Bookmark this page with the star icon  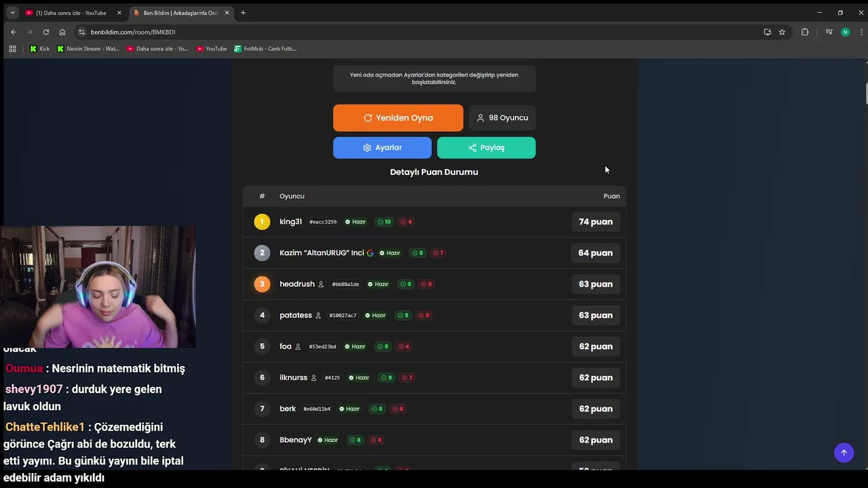[x=782, y=32]
